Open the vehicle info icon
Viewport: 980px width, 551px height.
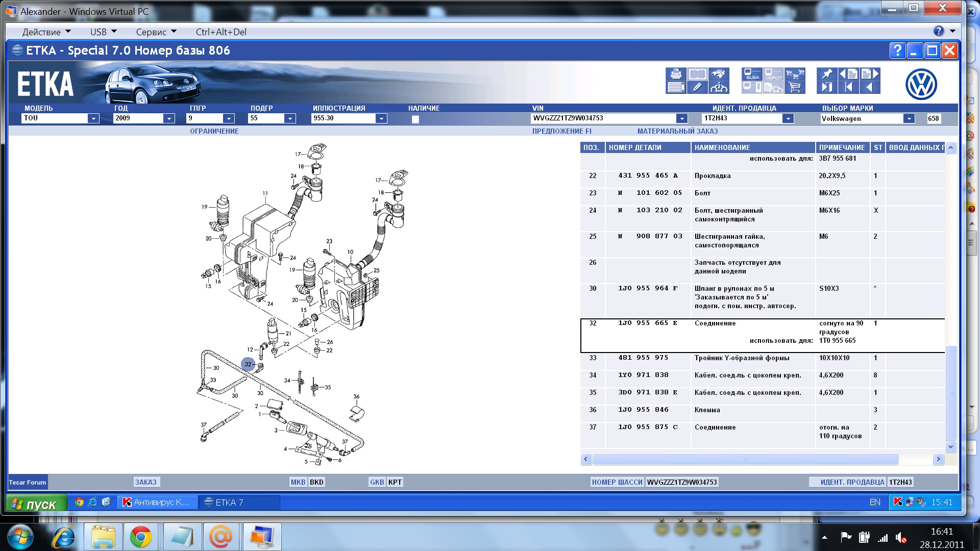click(x=719, y=87)
